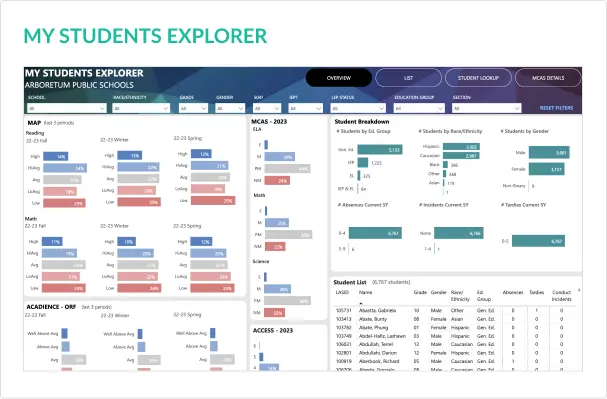Click LASID 103782 in the student list
Viewport: 607px width, 399px height.
point(343,327)
